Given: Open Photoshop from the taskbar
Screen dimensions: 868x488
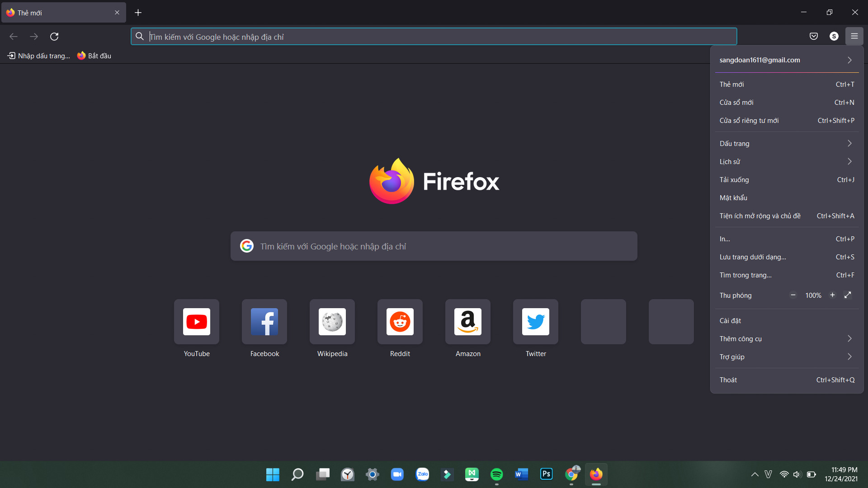Looking at the screenshot, I should click(547, 474).
